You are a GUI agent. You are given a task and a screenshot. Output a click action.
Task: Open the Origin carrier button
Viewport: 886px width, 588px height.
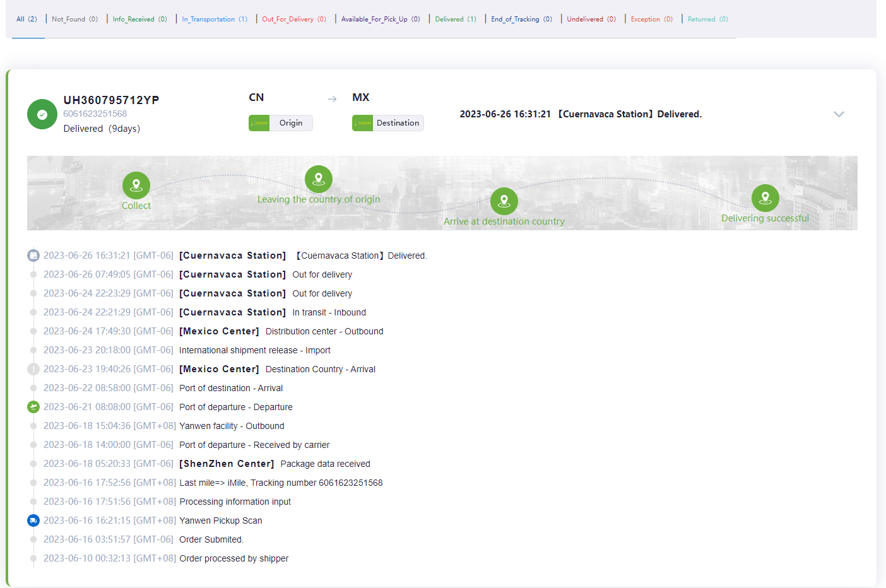(281, 123)
